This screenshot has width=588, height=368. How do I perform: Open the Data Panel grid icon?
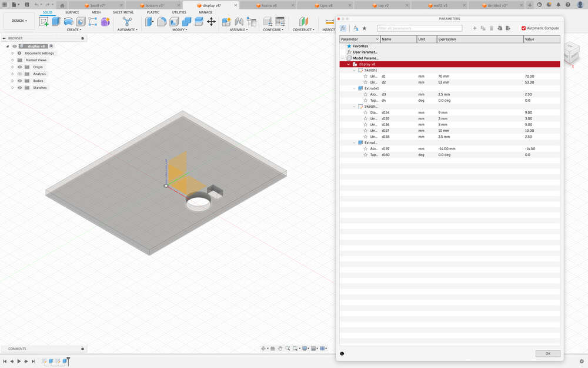tap(5, 5)
